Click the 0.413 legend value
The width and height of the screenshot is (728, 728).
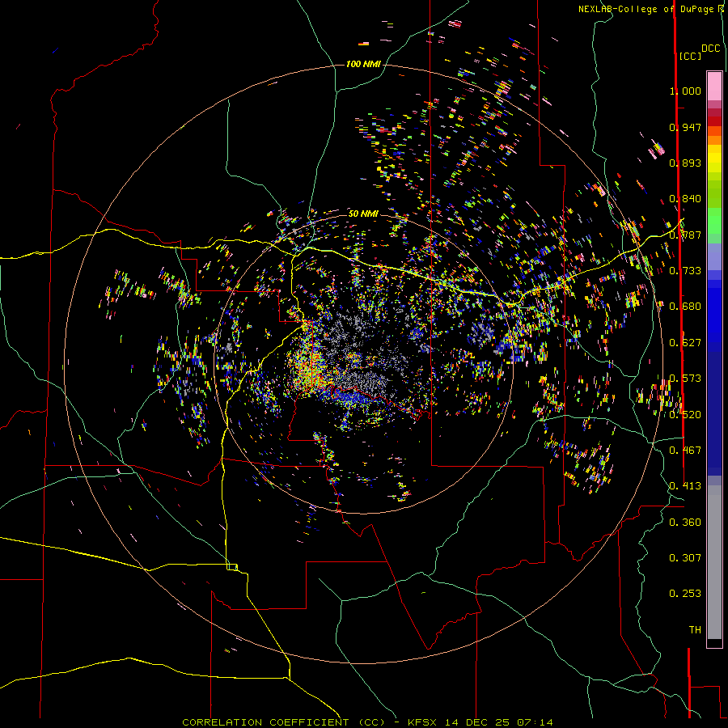point(685,486)
